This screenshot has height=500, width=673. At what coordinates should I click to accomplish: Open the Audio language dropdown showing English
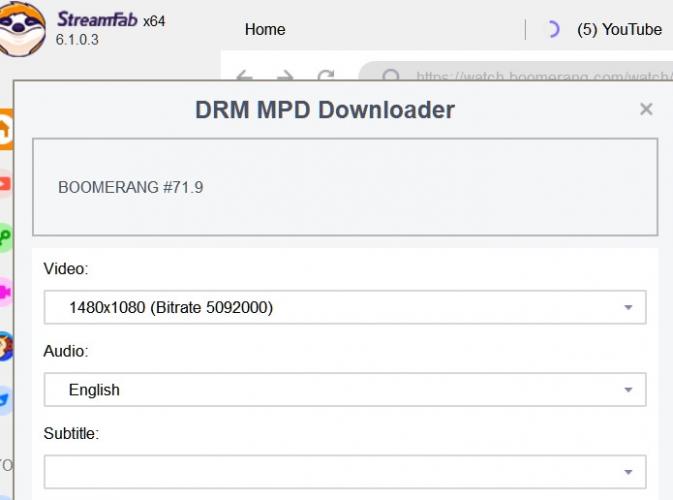(345, 390)
